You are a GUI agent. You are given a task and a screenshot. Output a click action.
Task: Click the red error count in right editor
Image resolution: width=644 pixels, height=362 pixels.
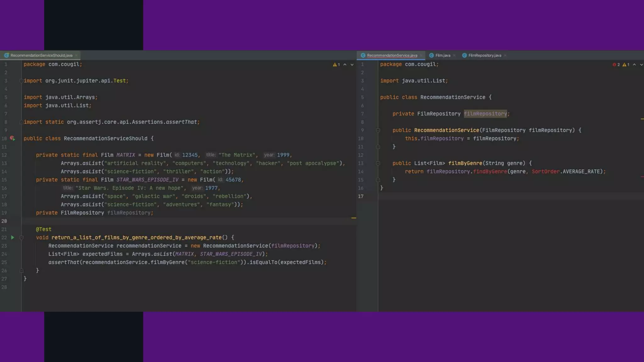(x=616, y=64)
